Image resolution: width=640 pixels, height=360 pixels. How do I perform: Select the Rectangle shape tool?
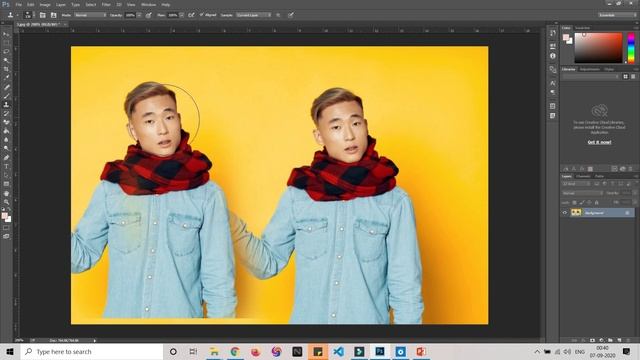click(6, 184)
